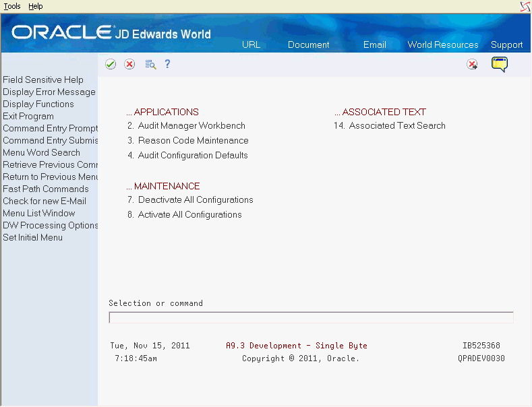Click Display Error Message link

(49, 92)
